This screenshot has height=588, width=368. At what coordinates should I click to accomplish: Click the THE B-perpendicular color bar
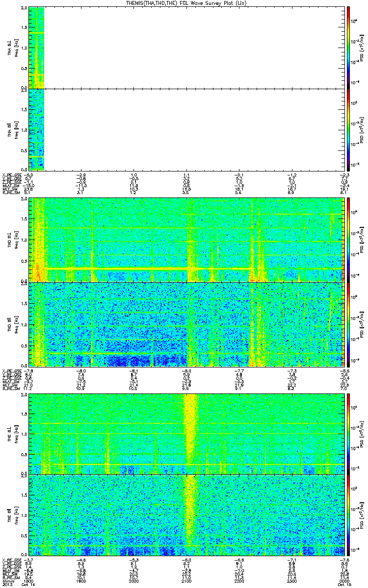(x=348, y=433)
